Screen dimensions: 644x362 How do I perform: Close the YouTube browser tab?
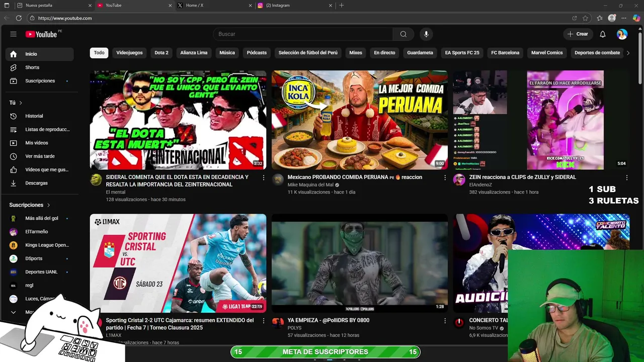pyautogui.click(x=171, y=6)
